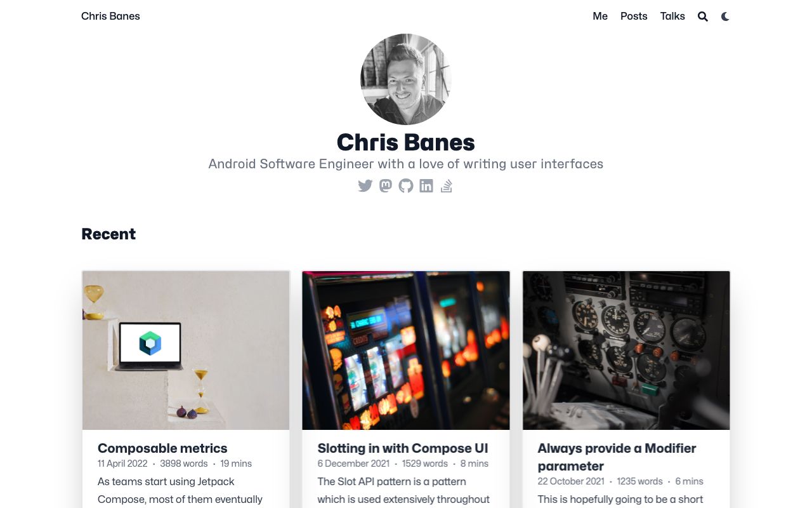Toggle dark mode moon icon
This screenshot has width=812, height=508.
click(x=725, y=17)
